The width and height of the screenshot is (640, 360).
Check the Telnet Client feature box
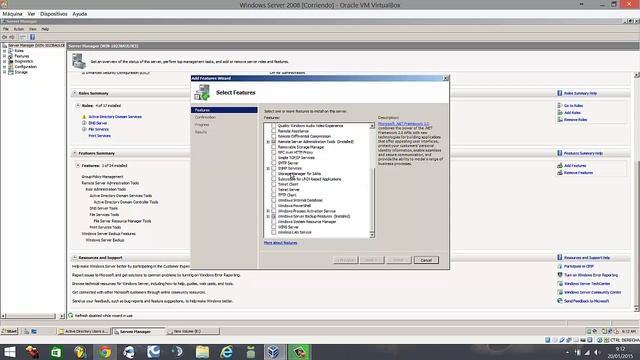pyautogui.click(x=274, y=184)
